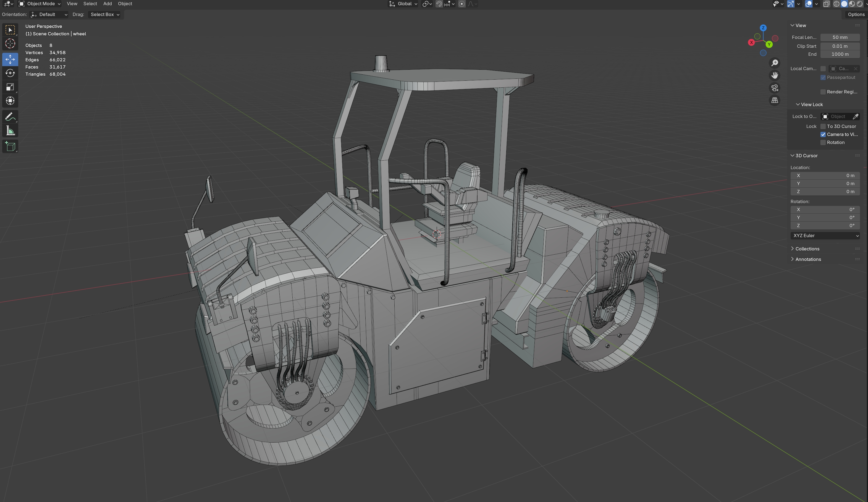Open XYZ Euler rotation mode dropdown
868x502 pixels.
click(x=825, y=236)
